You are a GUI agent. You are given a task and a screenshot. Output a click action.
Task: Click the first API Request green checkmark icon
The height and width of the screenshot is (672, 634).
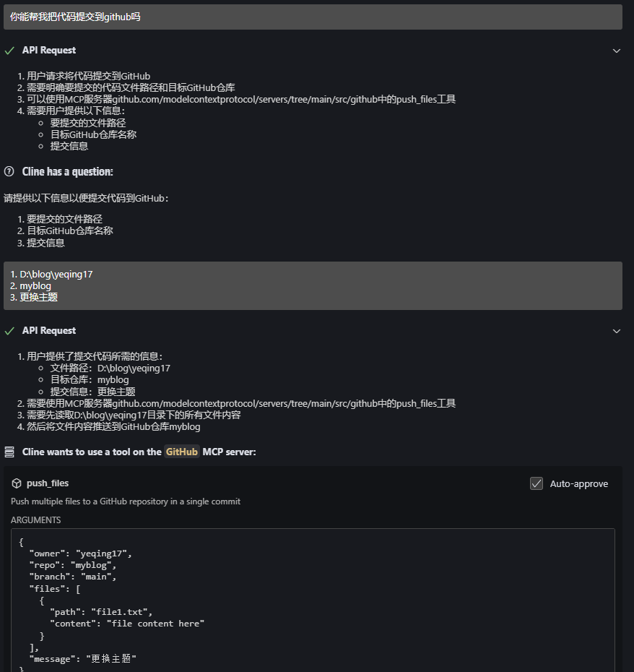[x=9, y=51]
